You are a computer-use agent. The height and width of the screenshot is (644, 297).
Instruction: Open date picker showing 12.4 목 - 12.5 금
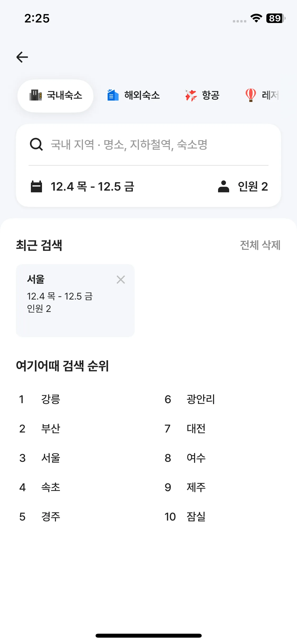[x=92, y=186]
